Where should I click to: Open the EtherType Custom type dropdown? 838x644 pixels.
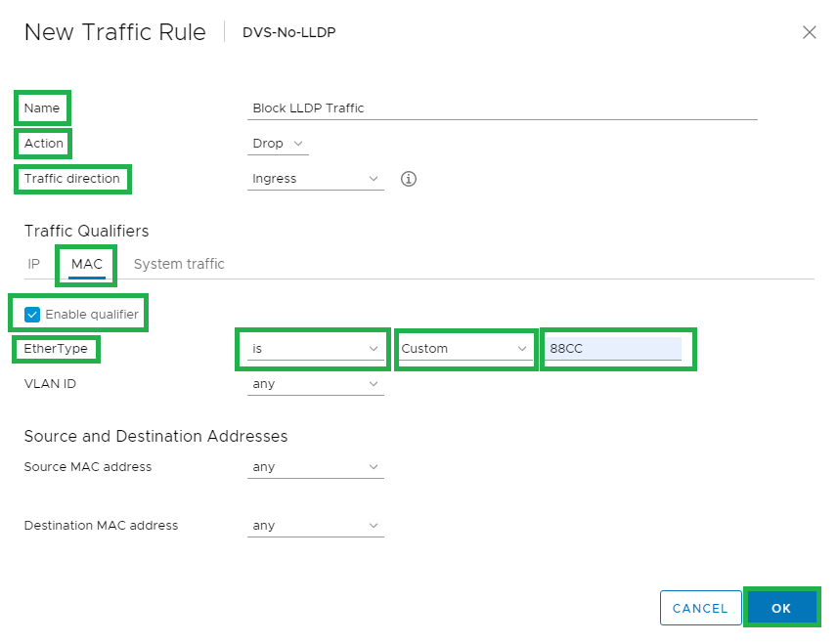coord(465,349)
